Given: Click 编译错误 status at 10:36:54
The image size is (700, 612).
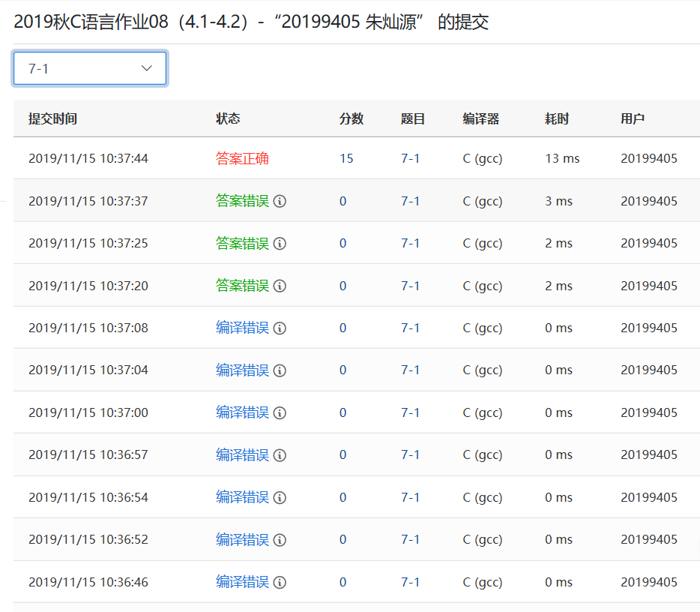Looking at the screenshot, I should (242, 497).
